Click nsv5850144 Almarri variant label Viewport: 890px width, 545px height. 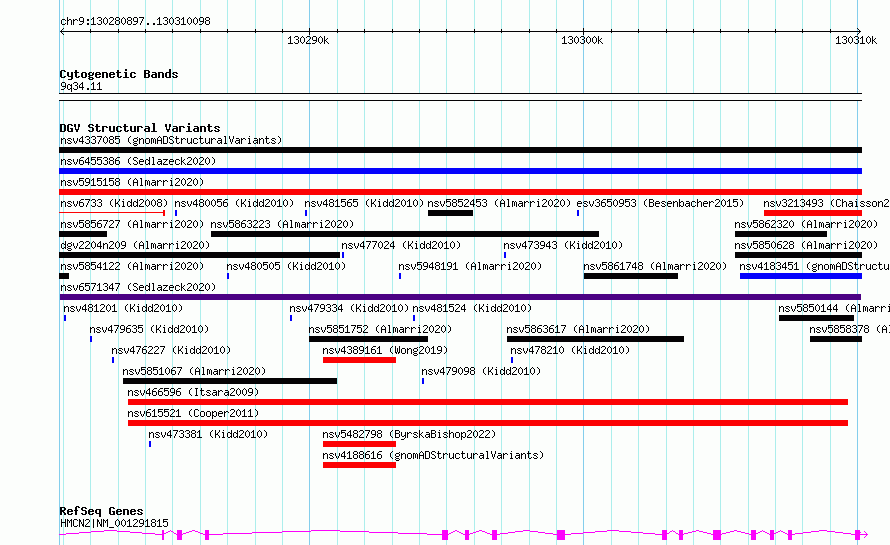click(834, 308)
